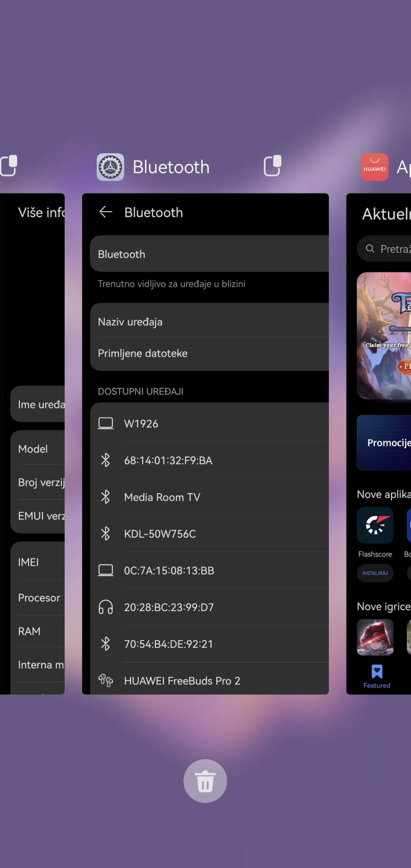Toggle the Bluetooth row
This screenshot has width=411, height=868.
point(209,254)
